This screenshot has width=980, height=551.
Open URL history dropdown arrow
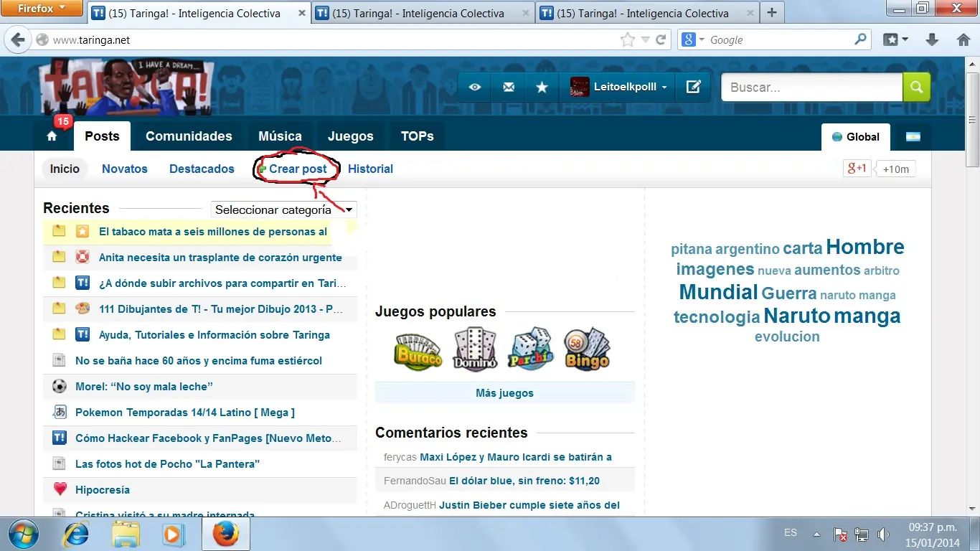[x=646, y=40]
